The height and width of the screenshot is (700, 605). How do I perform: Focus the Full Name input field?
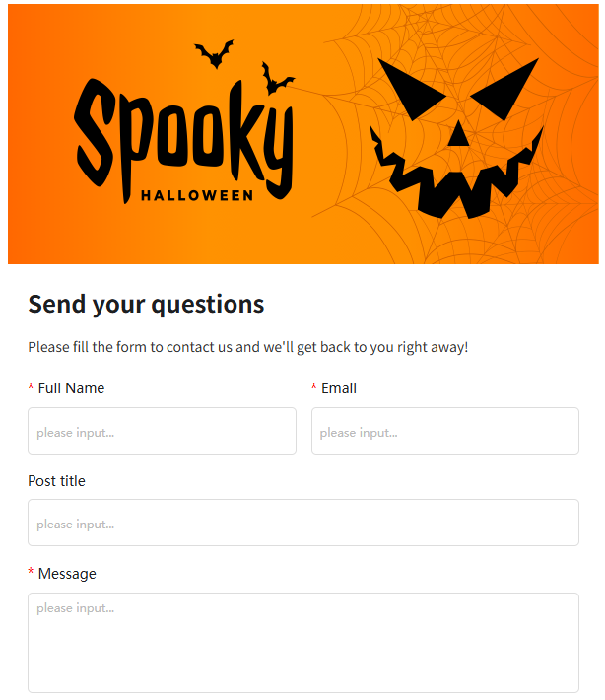click(x=162, y=432)
